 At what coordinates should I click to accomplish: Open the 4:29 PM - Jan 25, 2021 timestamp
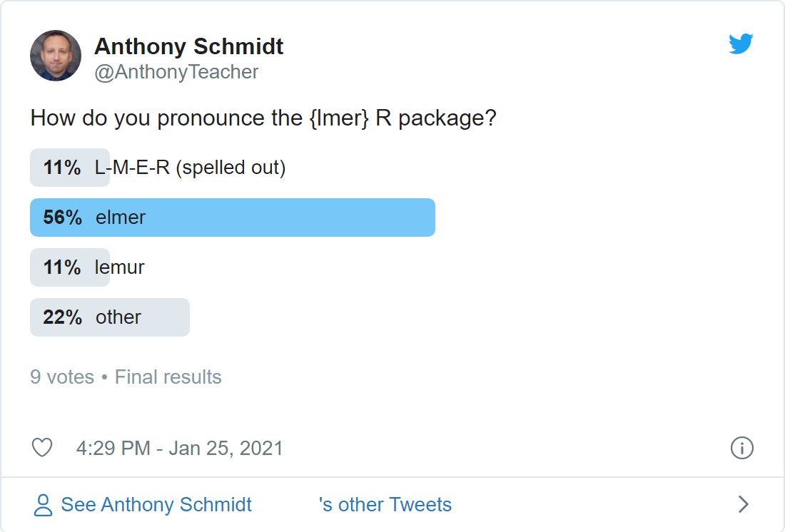(x=179, y=448)
